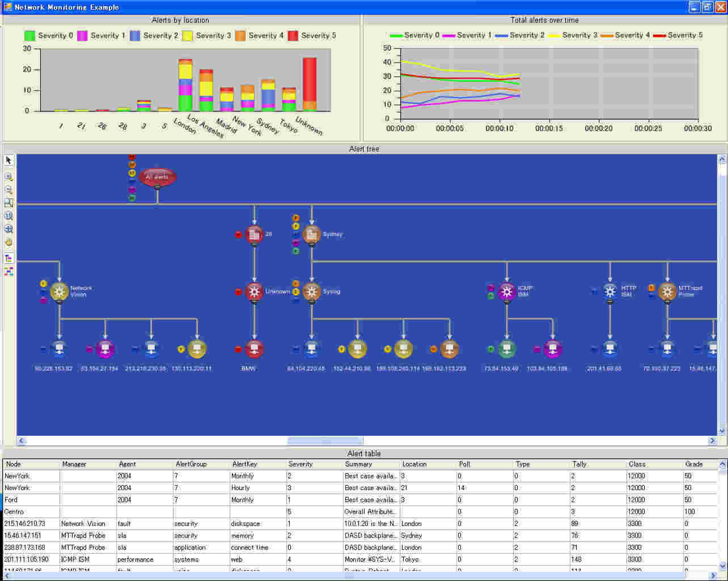The image size is (728, 581).
Task: Click the alert table scroll-down arrow
Action: click(722, 566)
